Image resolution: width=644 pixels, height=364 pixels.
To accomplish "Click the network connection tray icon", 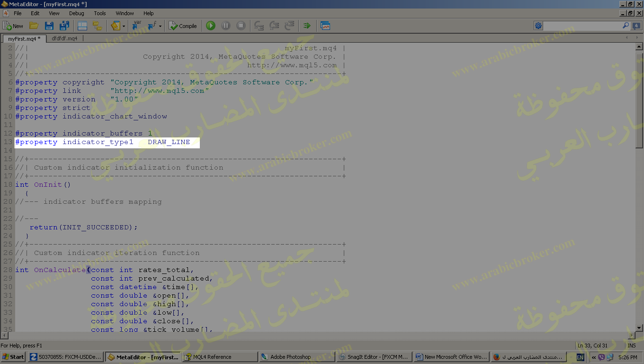I will point(610,357).
